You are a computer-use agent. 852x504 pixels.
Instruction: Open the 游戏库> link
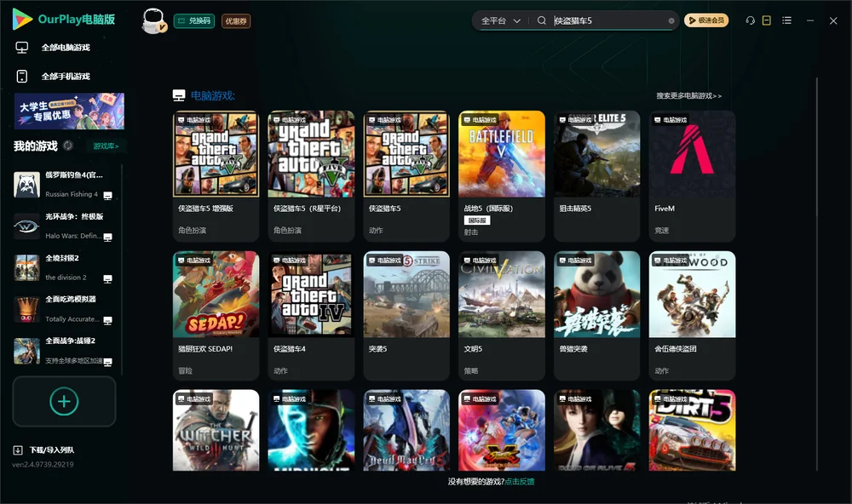[x=106, y=146]
